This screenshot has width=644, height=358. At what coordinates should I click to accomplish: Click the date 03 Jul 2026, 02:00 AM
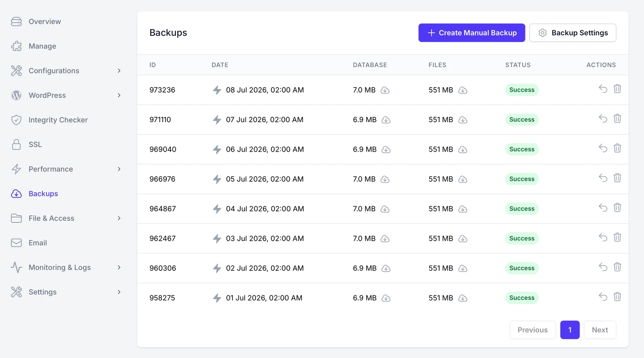(265, 239)
